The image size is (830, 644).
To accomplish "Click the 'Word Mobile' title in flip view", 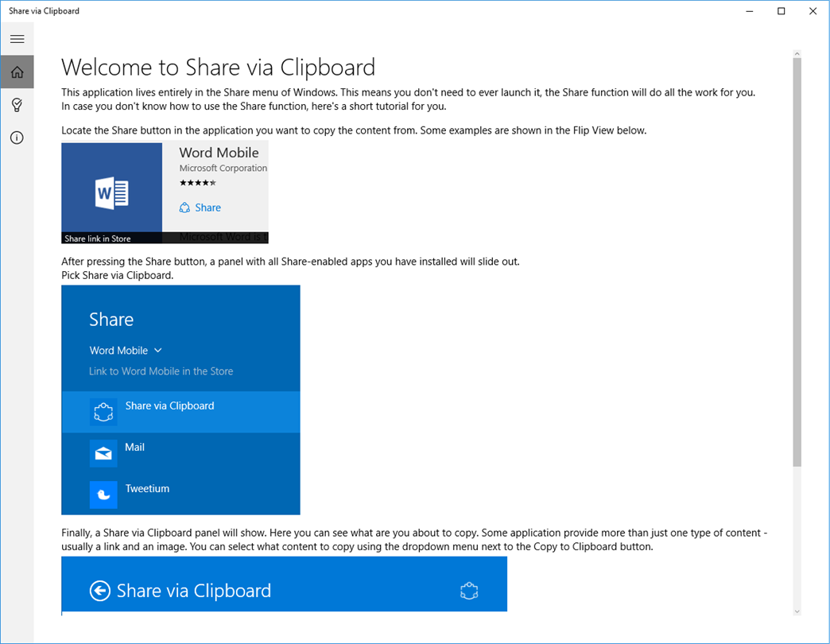I will click(x=219, y=153).
